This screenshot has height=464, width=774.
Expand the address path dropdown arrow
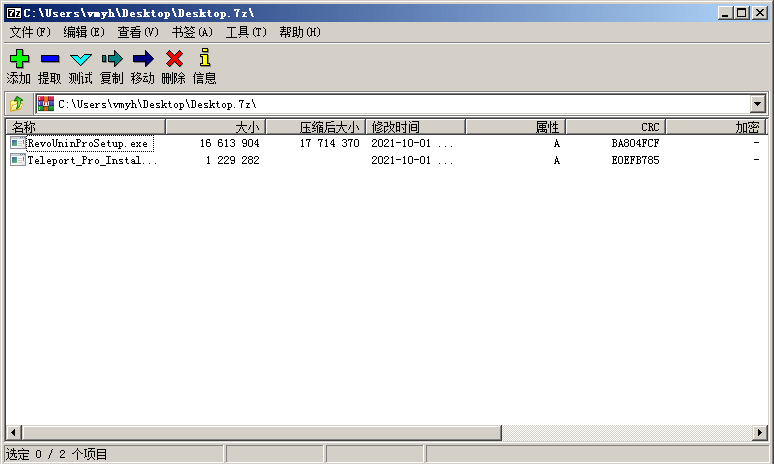click(x=757, y=104)
